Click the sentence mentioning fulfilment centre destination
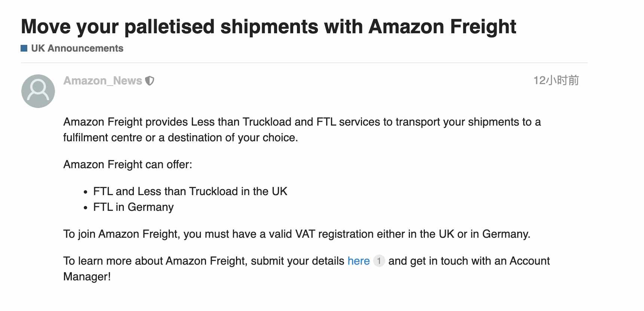This screenshot has height=311, width=644. 302,130
